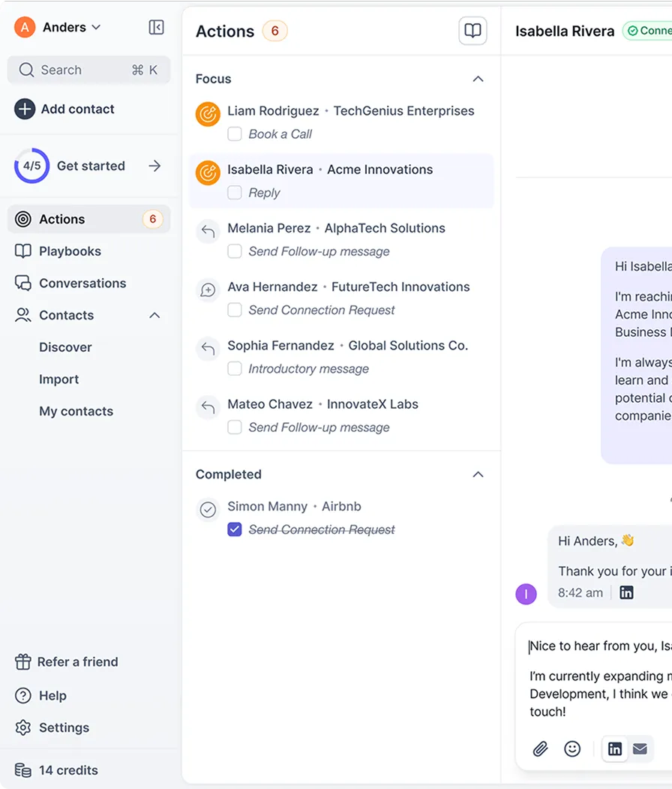
Task: Select Ava Hernandez FutureTech Innovations row
Action: point(341,298)
